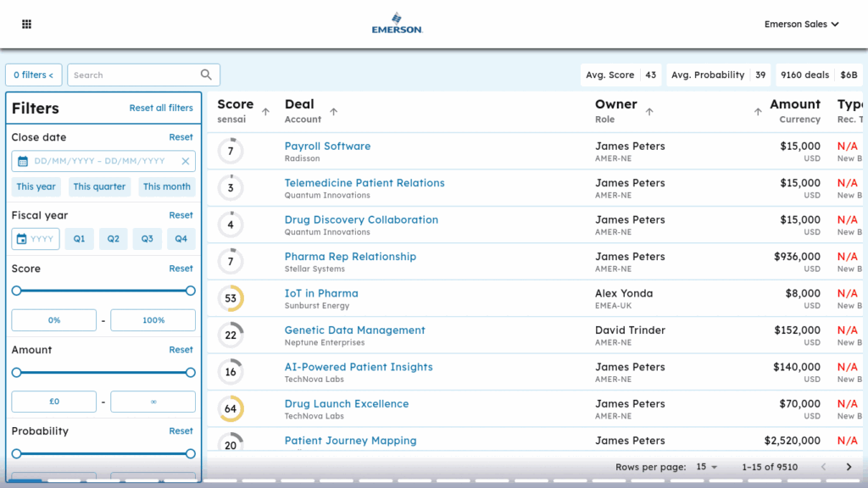Sort by Score column arrow

point(265,112)
